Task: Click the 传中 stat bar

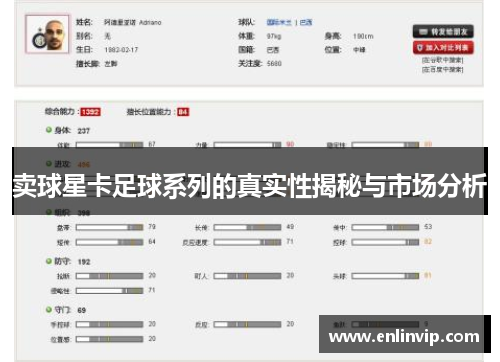Action: point(385,227)
